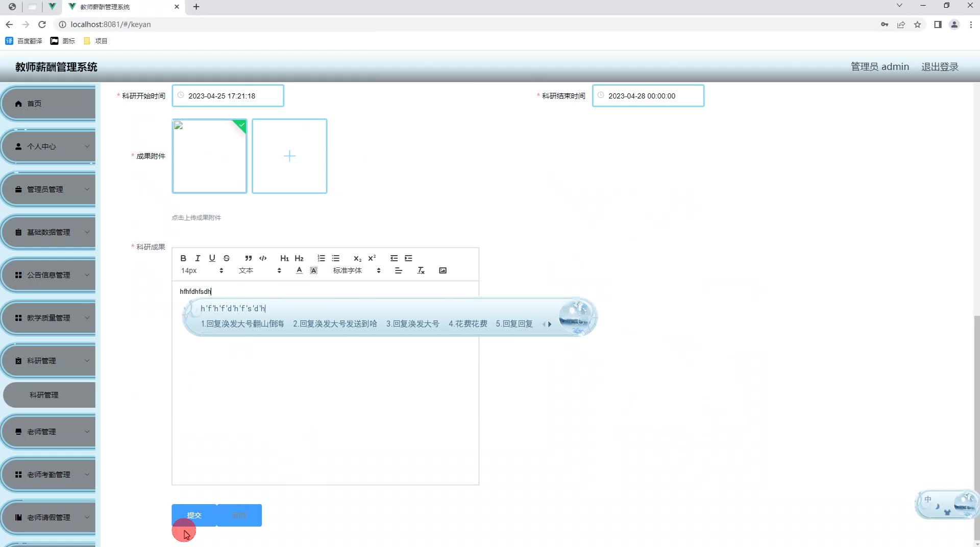Apply Heading 2 style

(x=299, y=258)
